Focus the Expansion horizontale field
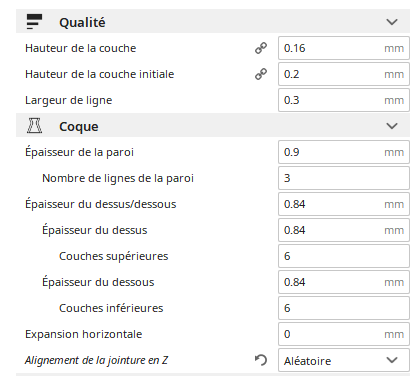Screen dimensions: 418x376 pyautogui.click(x=344, y=334)
